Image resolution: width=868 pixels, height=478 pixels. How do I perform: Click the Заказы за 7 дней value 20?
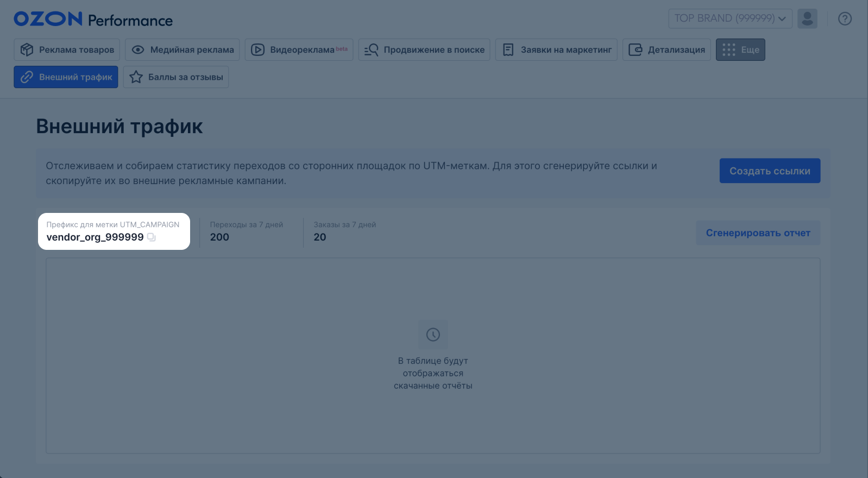[320, 237]
